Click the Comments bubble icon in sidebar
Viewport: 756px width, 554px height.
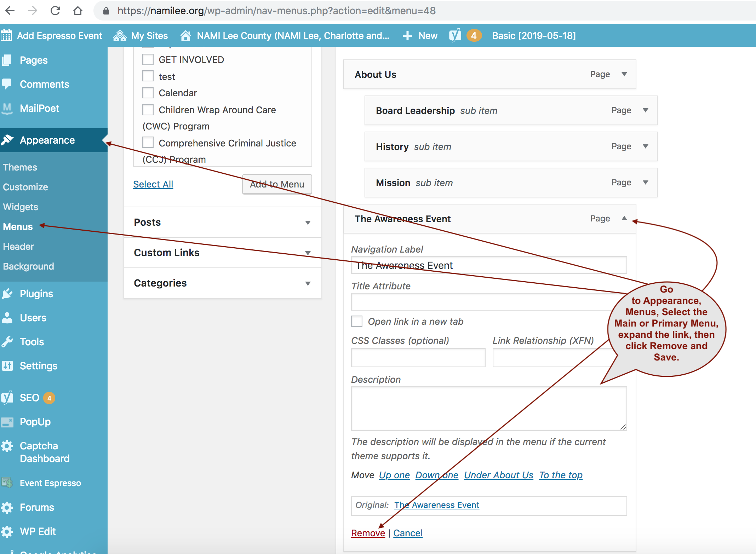click(x=7, y=84)
